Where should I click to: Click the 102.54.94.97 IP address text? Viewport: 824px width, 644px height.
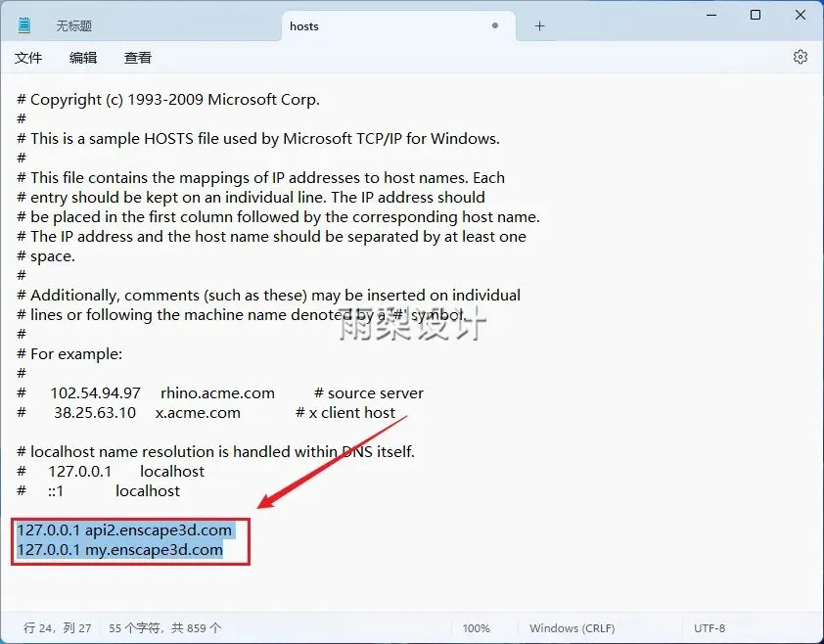click(96, 393)
